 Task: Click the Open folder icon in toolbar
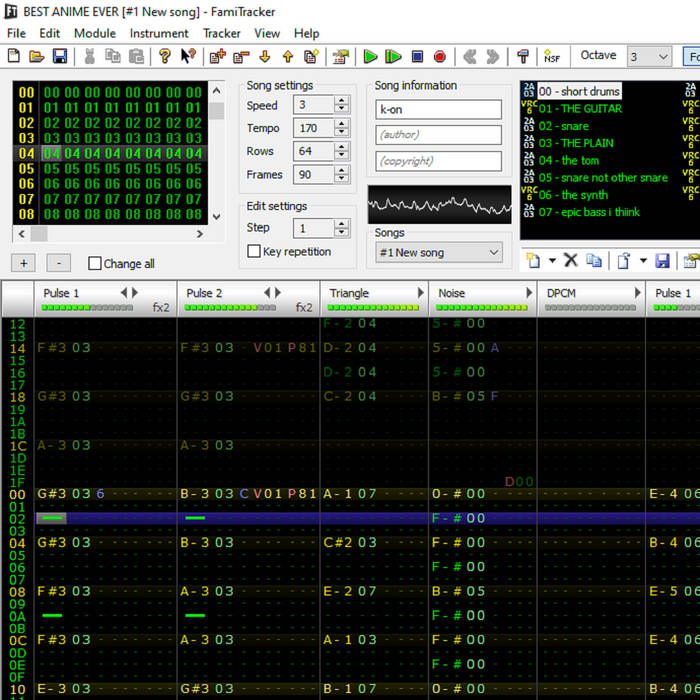pos(37,57)
